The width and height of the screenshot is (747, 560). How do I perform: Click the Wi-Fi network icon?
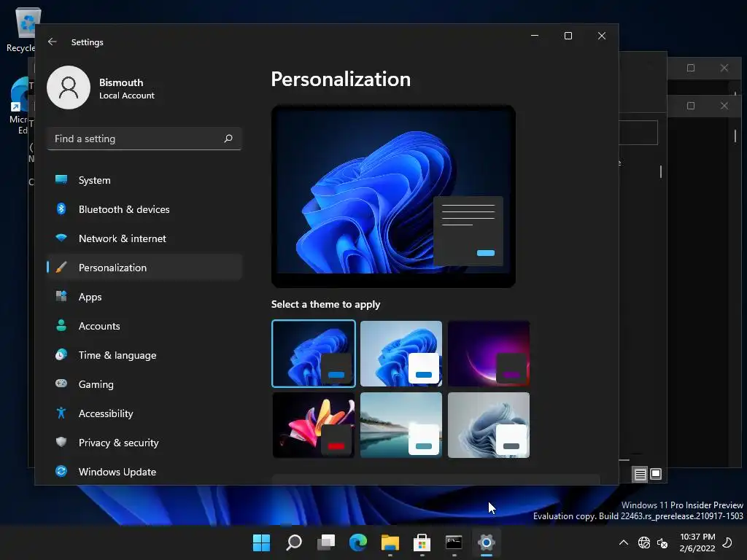click(x=61, y=238)
